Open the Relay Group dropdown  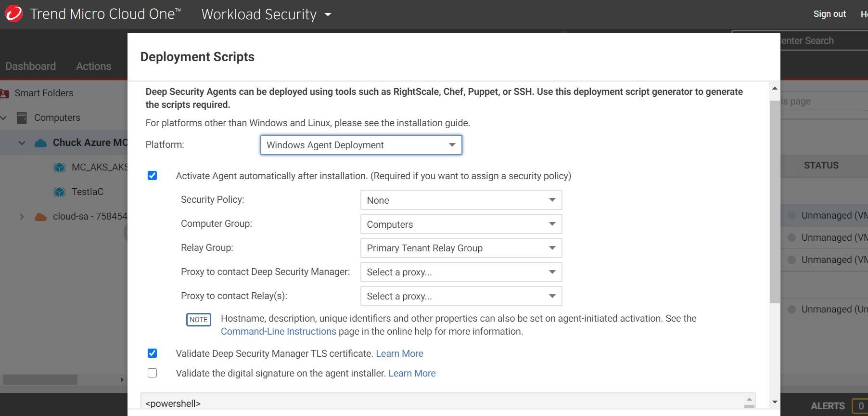[461, 248]
